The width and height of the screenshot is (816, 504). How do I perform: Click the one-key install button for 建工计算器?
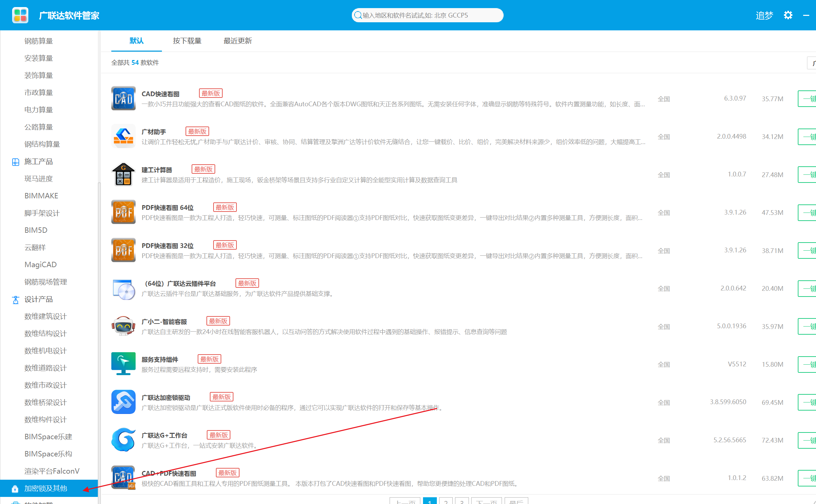807,175
